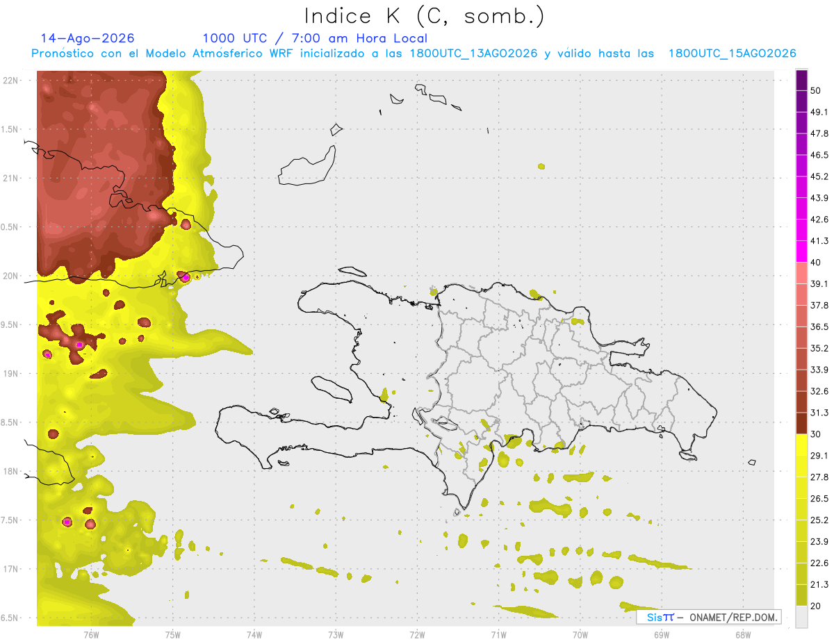Click the latitude axis label "20N"
The image size is (834, 644).
11,276
